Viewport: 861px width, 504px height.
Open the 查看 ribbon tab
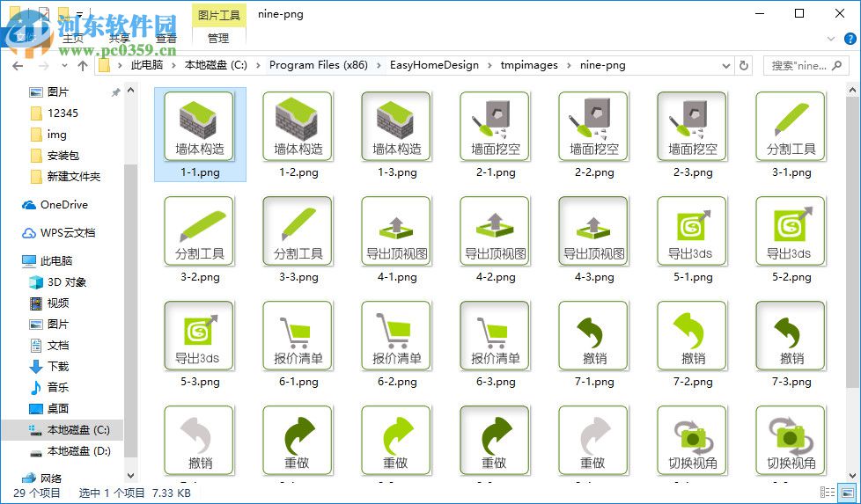point(166,39)
